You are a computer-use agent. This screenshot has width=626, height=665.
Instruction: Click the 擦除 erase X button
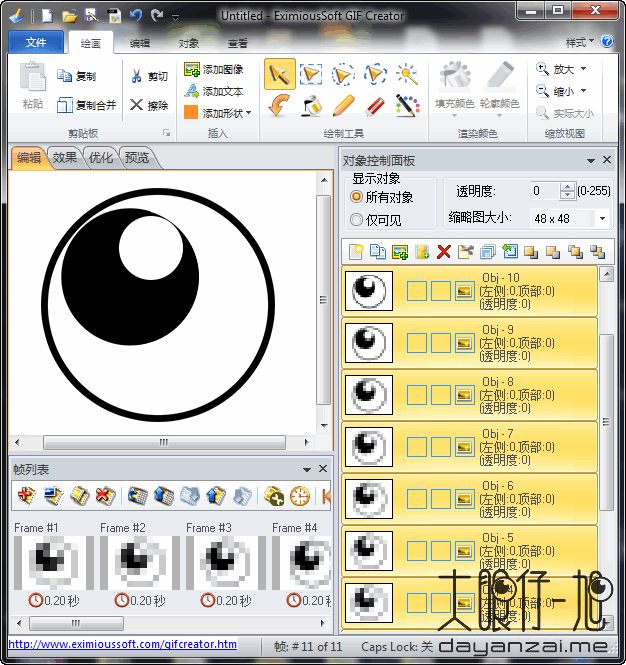click(149, 105)
